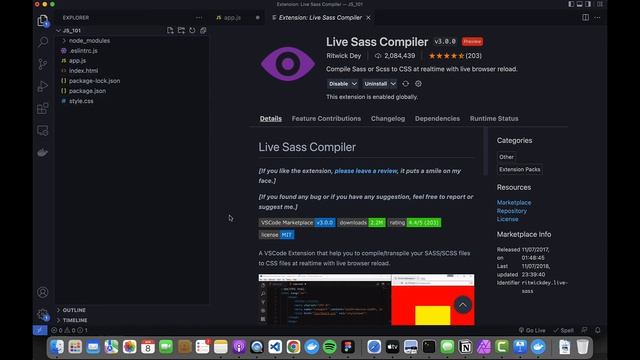This screenshot has width=640, height=360.
Task: Refresh the Explorer file tree
Action: 192,31
